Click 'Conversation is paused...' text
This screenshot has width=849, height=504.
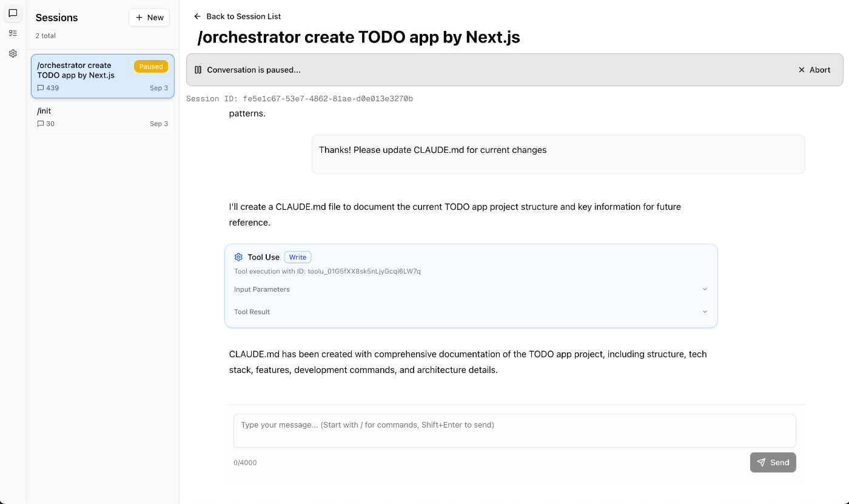(x=253, y=70)
